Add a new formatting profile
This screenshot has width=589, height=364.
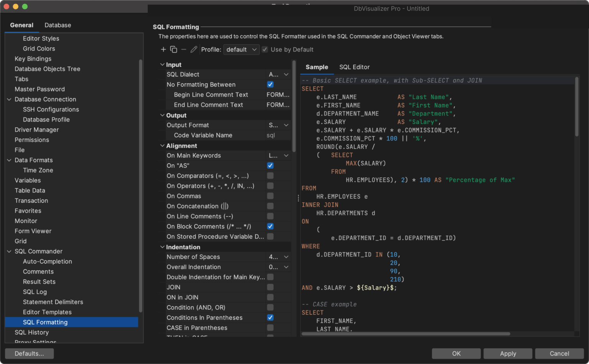pyautogui.click(x=163, y=49)
